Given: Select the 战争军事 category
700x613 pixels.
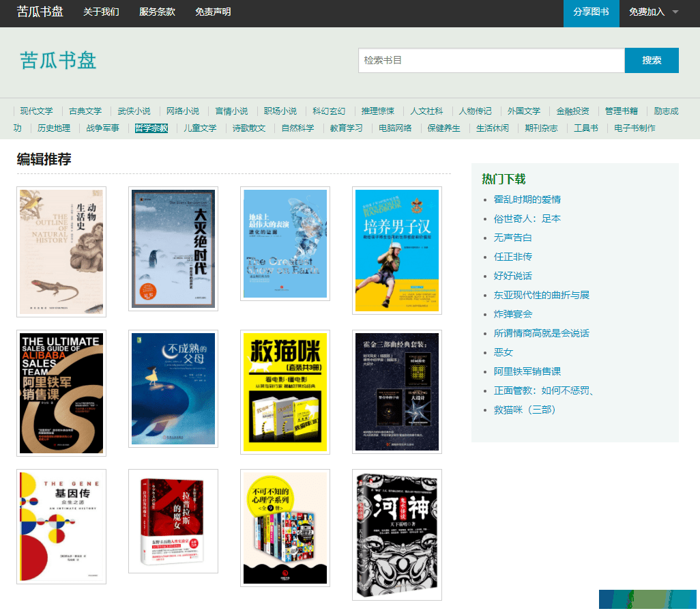Looking at the screenshot, I should (x=102, y=128).
